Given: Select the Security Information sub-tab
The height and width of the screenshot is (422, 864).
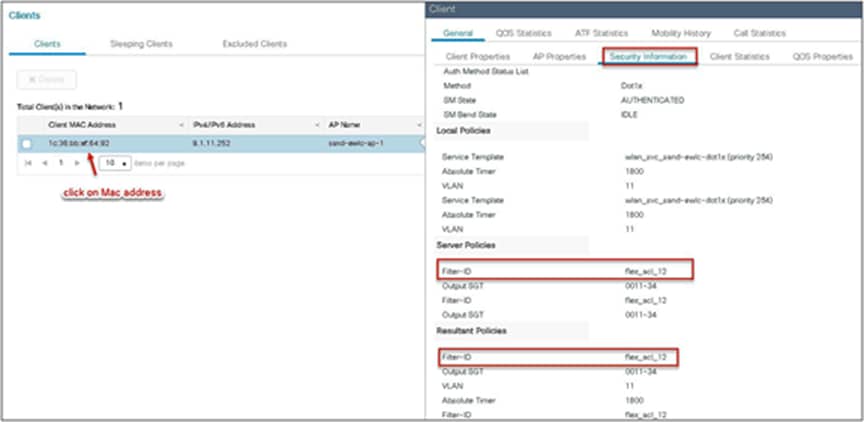Looking at the screenshot, I should 649,57.
